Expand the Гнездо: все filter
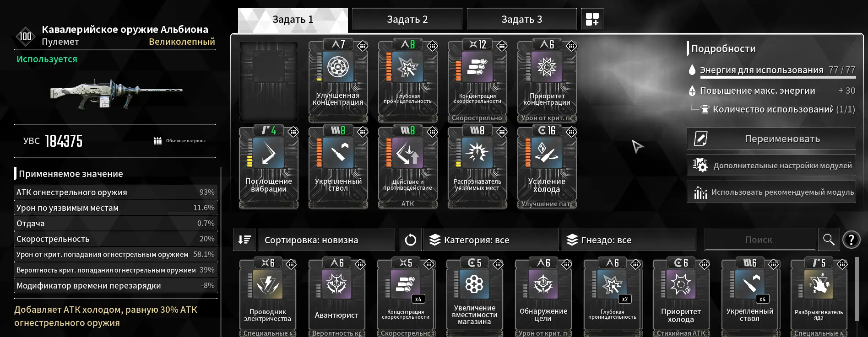The width and height of the screenshot is (868, 337). 629,240
